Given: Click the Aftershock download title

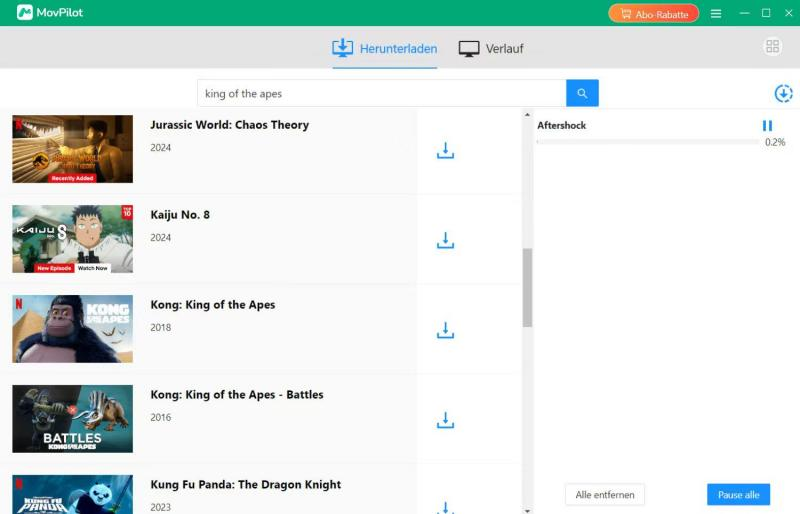Looking at the screenshot, I should pos(561,126).
